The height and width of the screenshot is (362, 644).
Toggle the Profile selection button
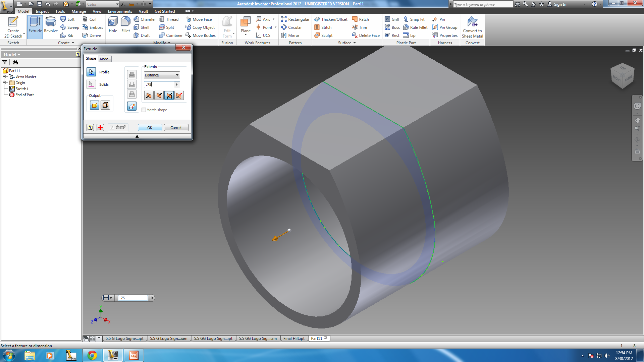[x=91, y=72]
